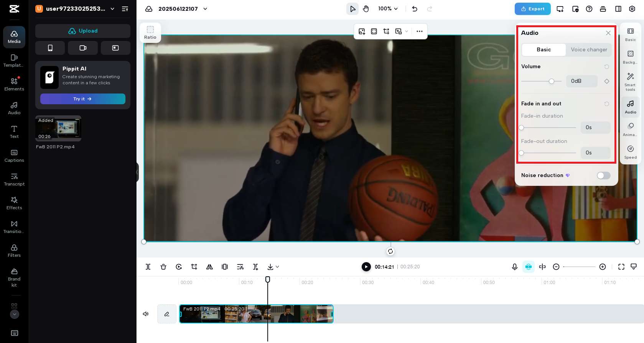Open the Audio library in the left sidebar

point(14,108)
